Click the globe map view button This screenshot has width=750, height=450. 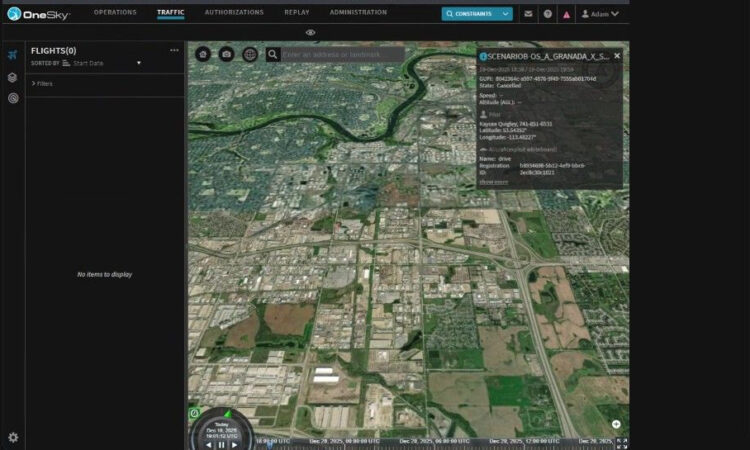250,54
